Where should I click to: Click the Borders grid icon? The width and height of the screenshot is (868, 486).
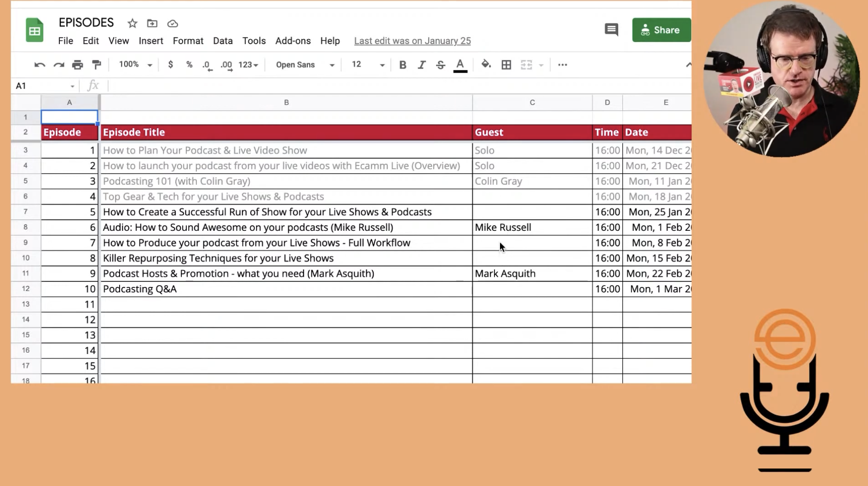click(x=506, y=65)
